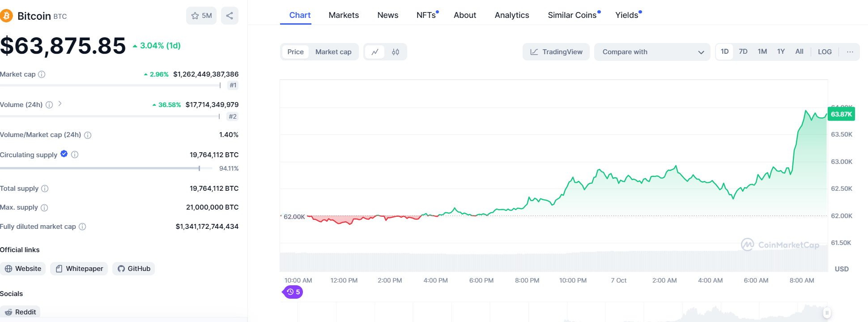The width and height of the screenshot is (868, 322).
Task: Open the GitHub link
Action: [134, 269]
